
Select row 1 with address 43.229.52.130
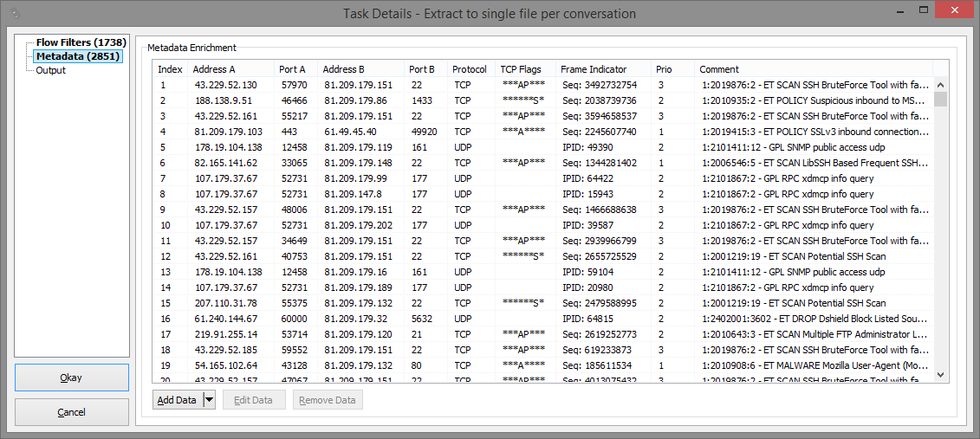tap(225, 85)
